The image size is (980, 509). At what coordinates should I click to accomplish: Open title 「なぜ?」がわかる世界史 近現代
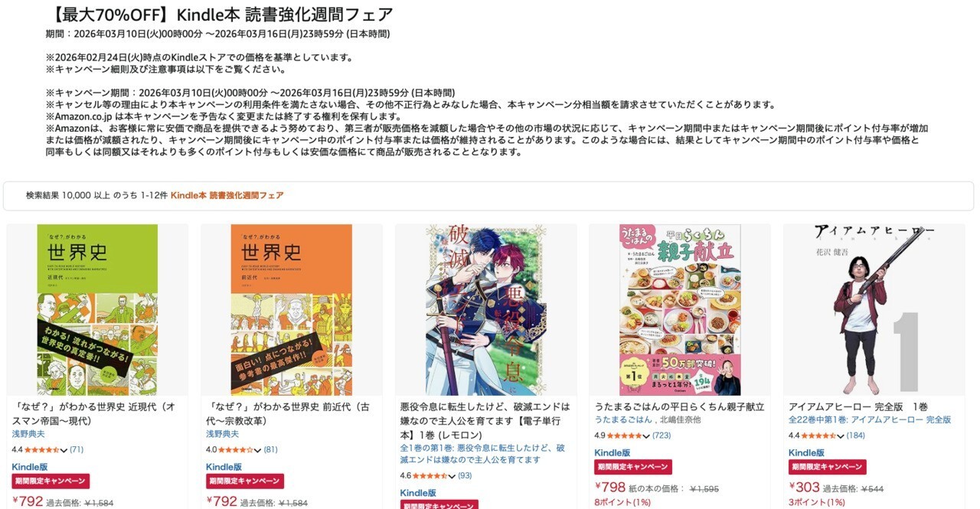[x=93, y=414]
